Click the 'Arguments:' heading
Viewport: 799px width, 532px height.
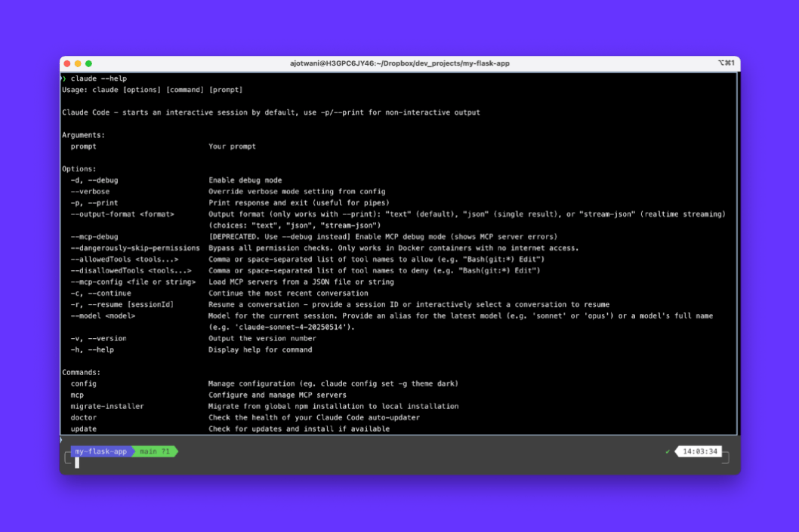84,135
